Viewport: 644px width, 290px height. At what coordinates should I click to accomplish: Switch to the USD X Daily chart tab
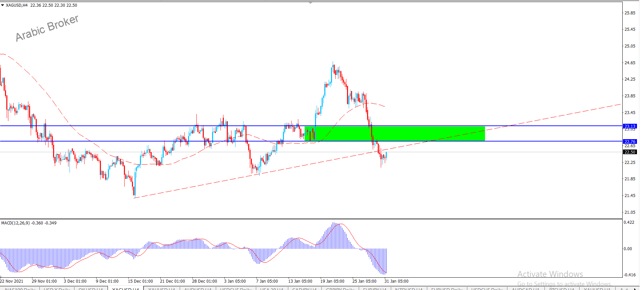[x=57, y=288]
